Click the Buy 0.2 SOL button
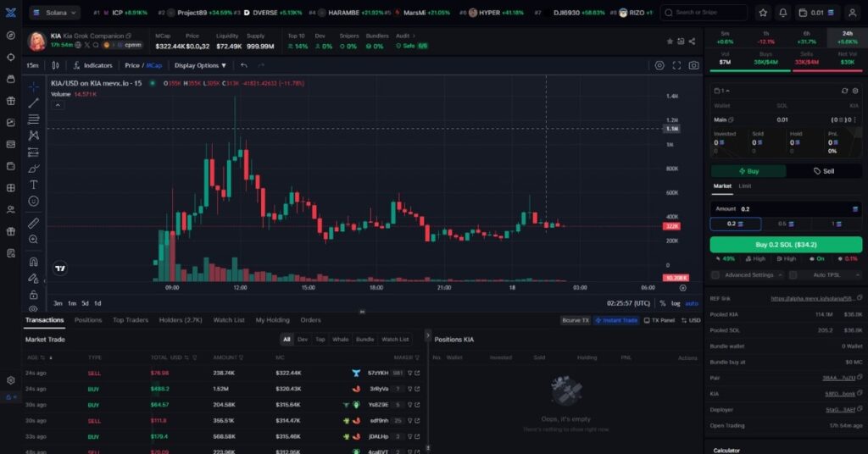 [x=786, y=245]
